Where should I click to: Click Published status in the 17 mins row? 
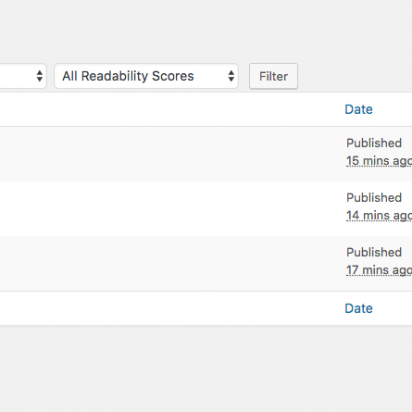[x=374, y=252]
